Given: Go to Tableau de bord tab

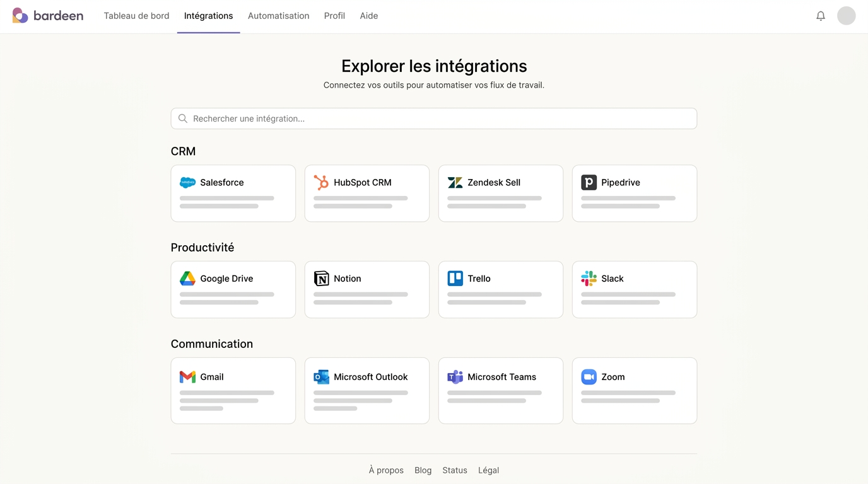Looking at the screenshot, I should click(136, 16).
